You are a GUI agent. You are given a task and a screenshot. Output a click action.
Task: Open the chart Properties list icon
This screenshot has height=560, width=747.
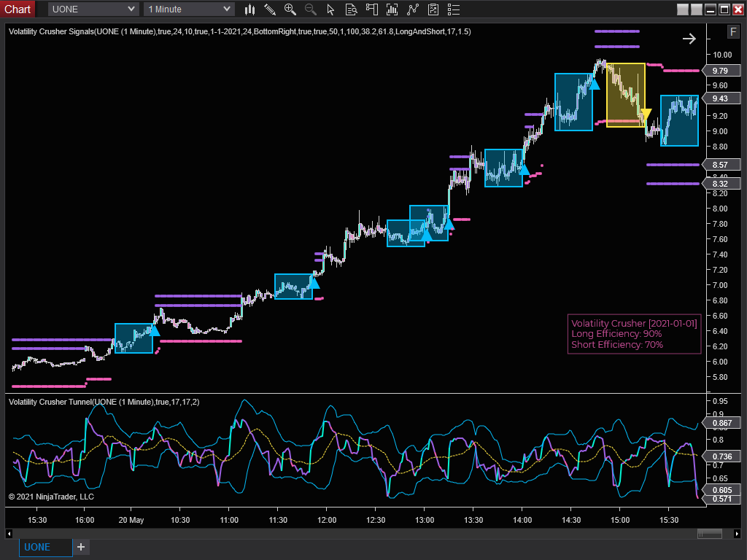click(x=454, y=9)
